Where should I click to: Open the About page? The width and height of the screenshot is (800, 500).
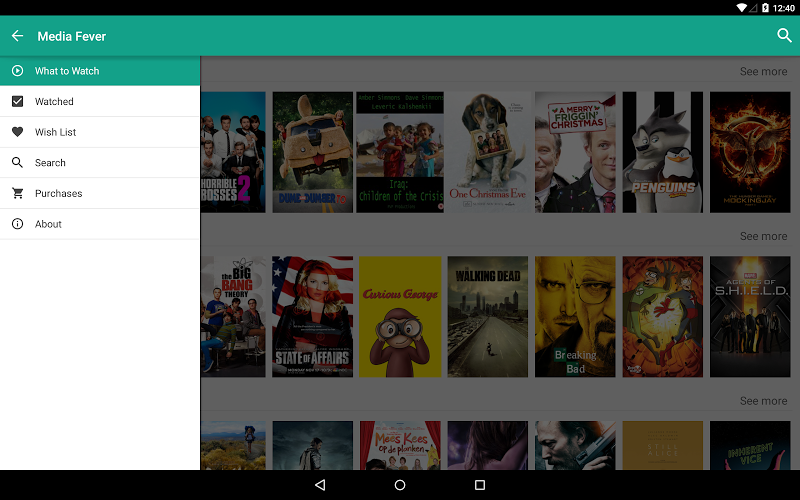click(100, 223)
